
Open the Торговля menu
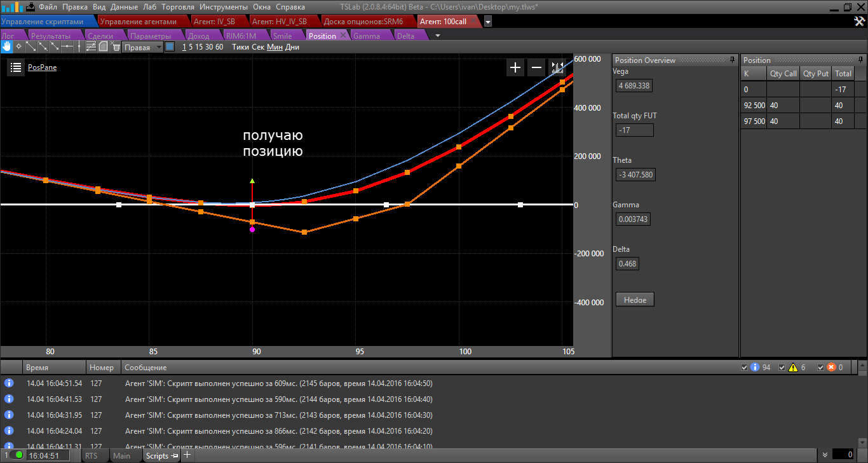178,7
